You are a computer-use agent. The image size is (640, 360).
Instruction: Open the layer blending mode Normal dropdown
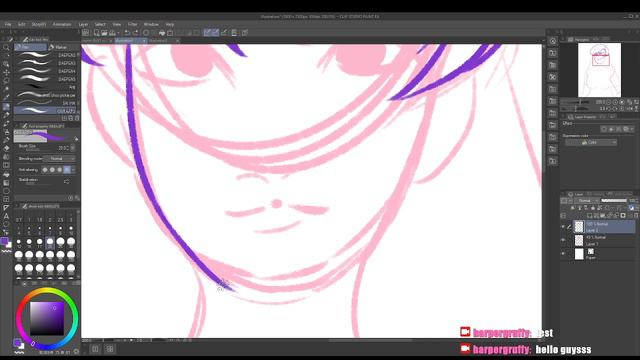(587, 201)
